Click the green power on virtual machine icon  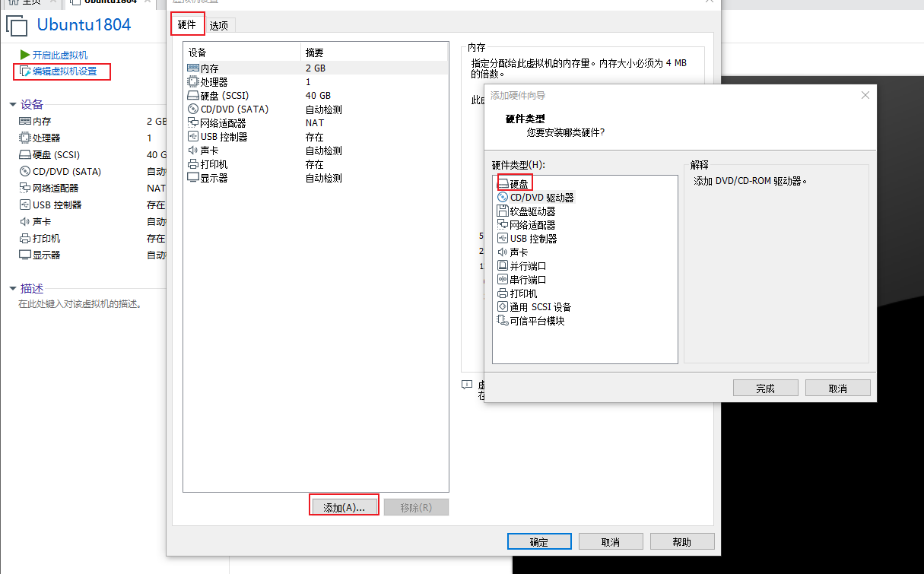25,55
